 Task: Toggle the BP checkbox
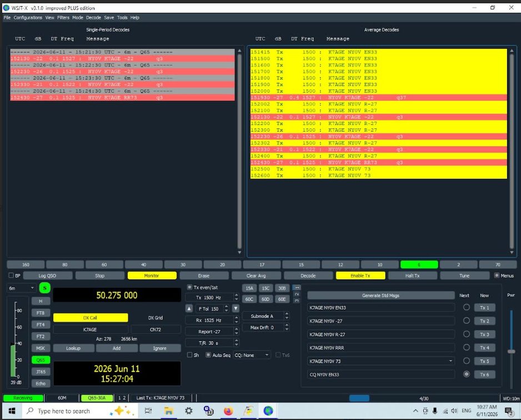point(11,276)
